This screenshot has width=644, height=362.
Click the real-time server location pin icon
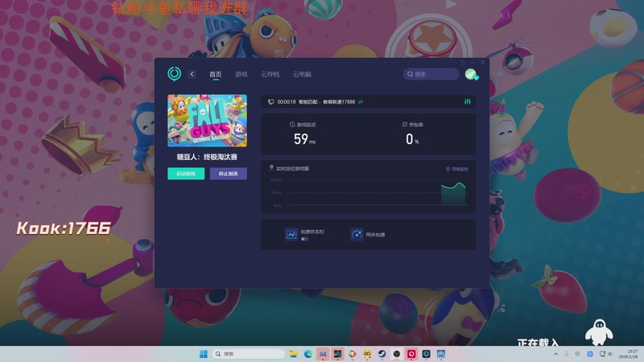click(271, 167)
